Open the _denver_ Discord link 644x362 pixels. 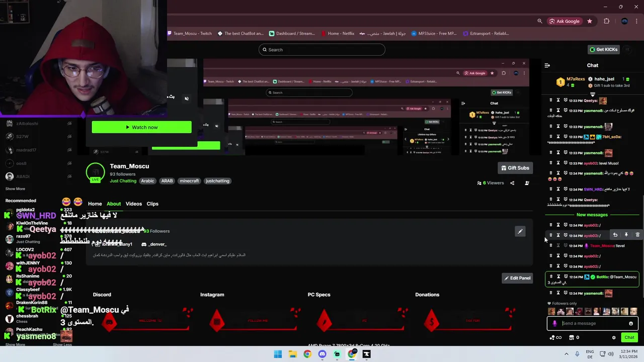click(x=153, y=244)
